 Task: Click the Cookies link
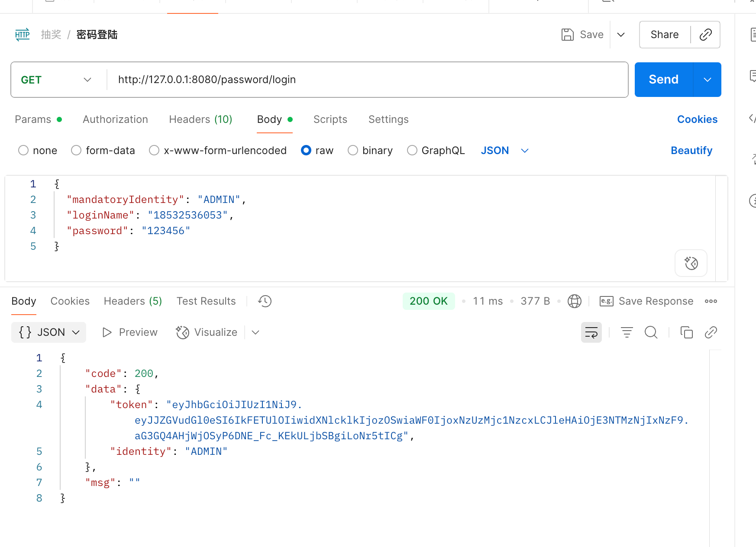(x=697, y=119)
